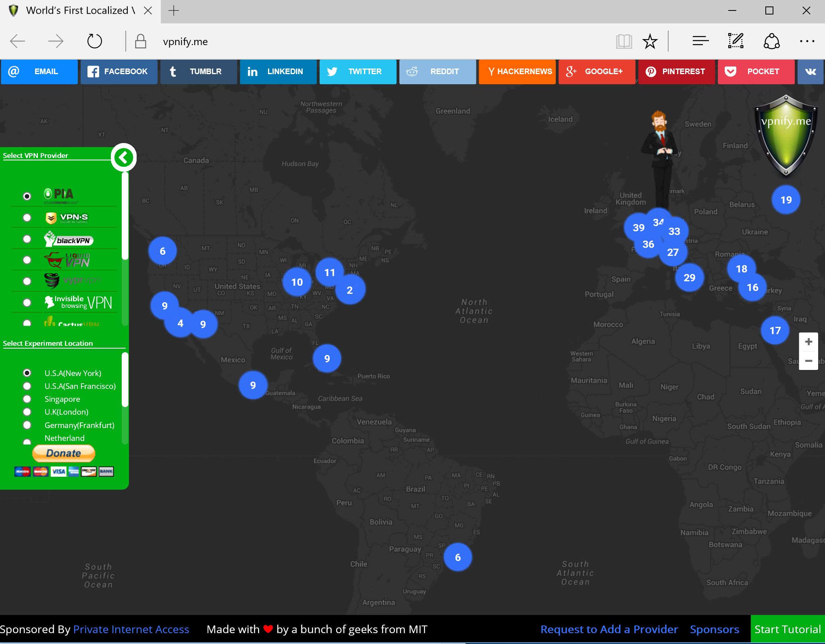
Task: Open map cluster marker 36
Action: tap(648, 244)
